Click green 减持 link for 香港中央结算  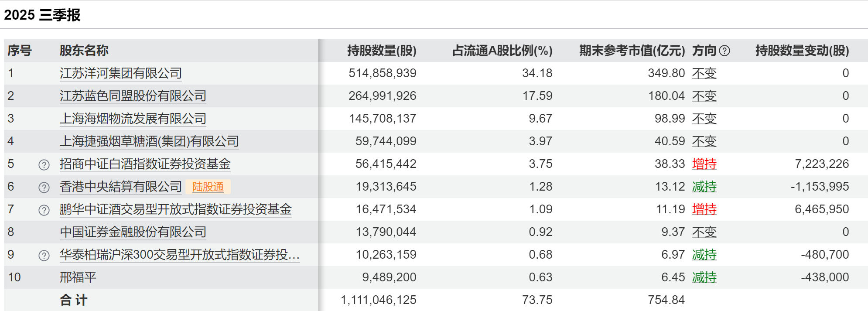pyautogui.click(x=704, y=187)
